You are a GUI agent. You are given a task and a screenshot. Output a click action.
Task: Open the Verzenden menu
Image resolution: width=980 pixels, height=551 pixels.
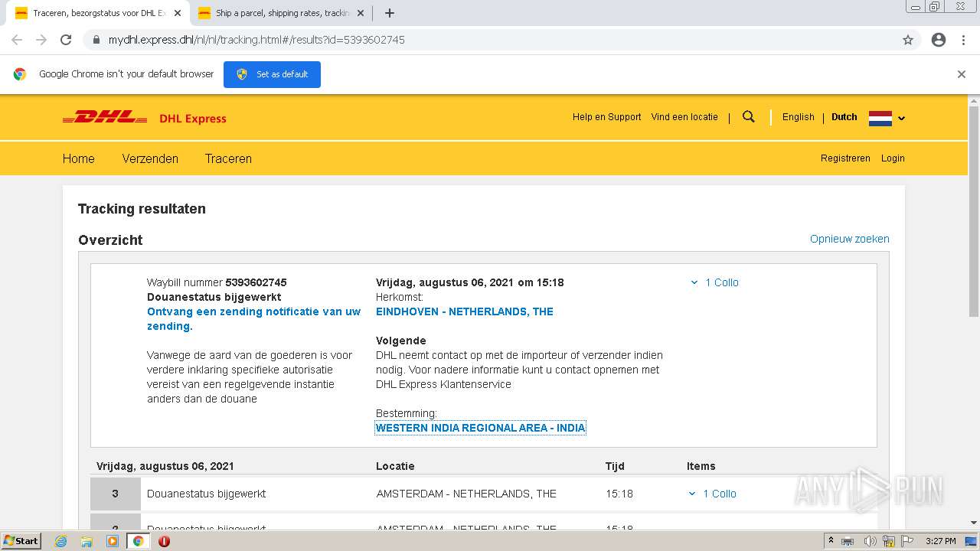click(x=150, y=158)
